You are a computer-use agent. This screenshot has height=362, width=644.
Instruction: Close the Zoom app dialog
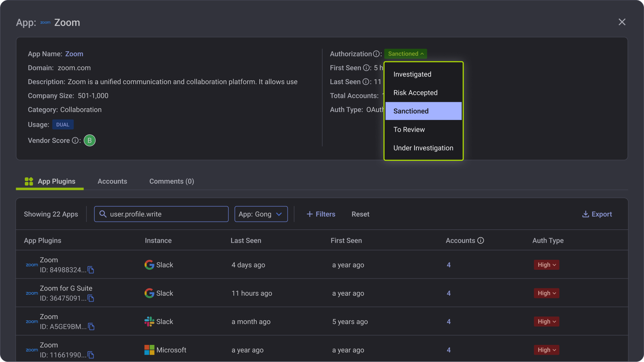pyautogui.click(x=622, y=22)
